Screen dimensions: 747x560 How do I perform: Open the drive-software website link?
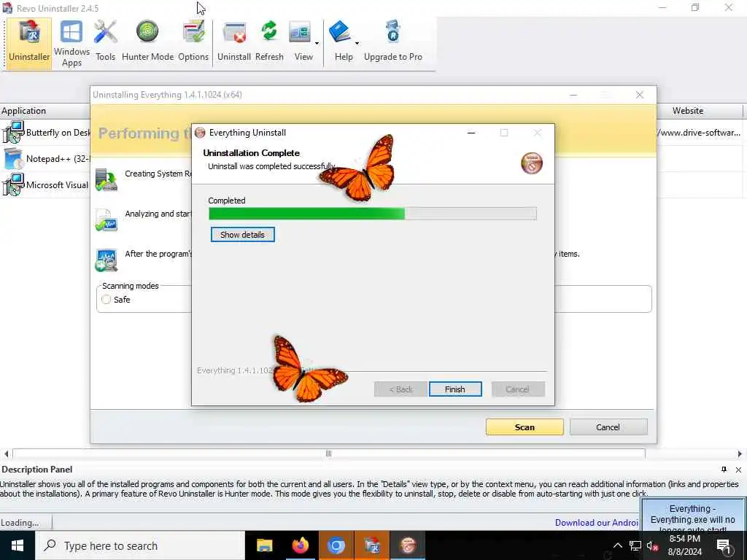click(699, 133)
